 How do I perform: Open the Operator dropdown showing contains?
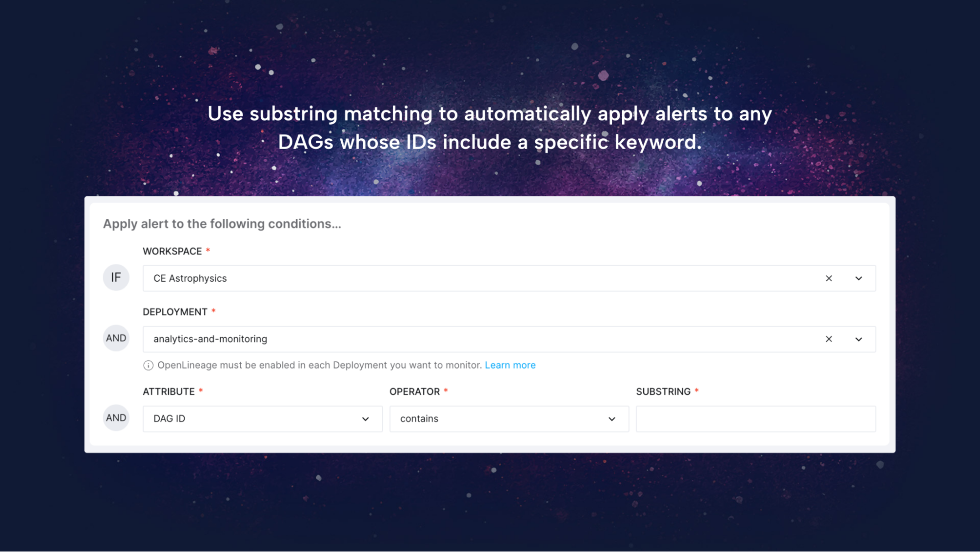[509, 419]
